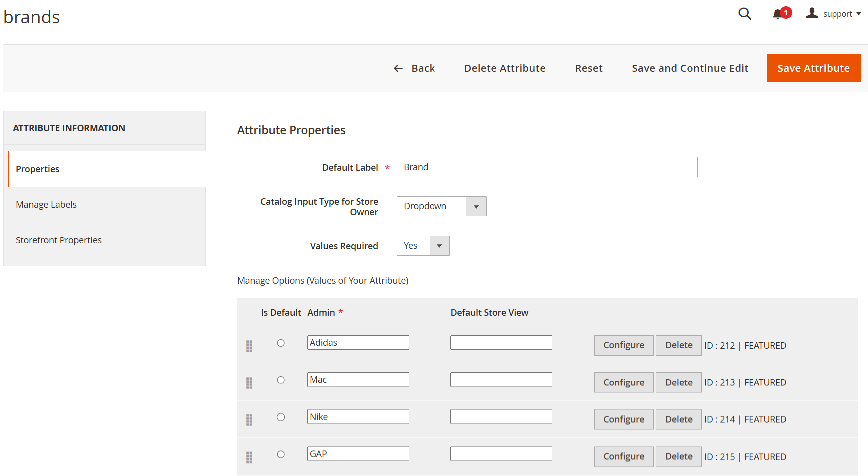Click Delete Attribute
The width and height of the screenshot is (868, 476).
tap(505, 68)
